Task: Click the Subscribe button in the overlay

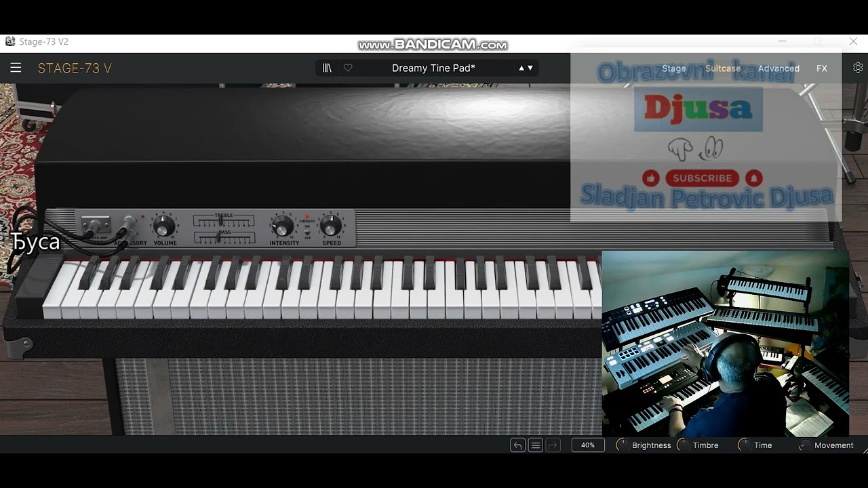Action: (702, 178)
